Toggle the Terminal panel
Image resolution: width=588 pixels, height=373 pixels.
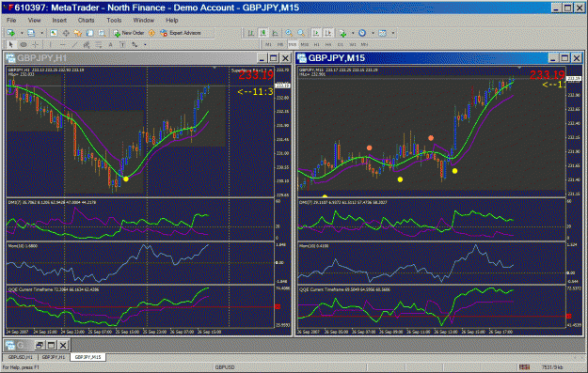pyautogui.click(x=89, y=33)
